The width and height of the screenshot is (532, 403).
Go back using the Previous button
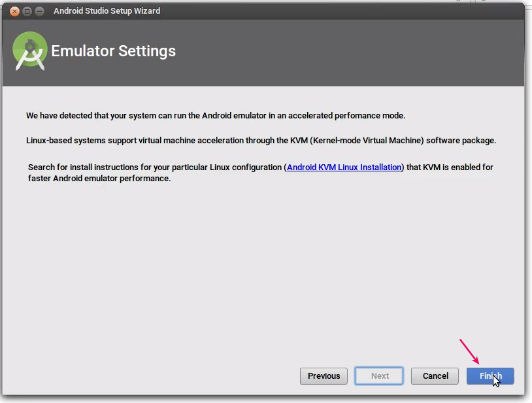coord(324,376)
